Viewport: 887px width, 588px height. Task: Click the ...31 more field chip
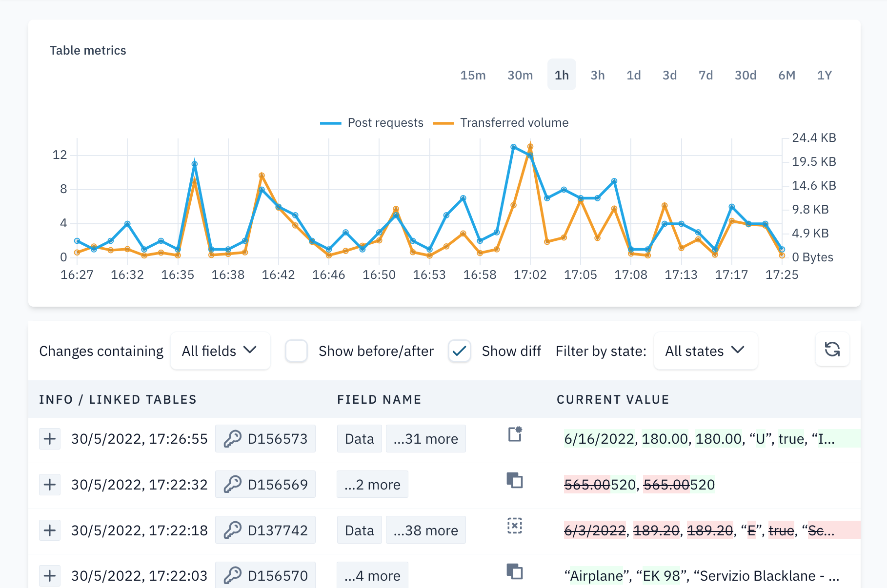(x=425, y=438)
